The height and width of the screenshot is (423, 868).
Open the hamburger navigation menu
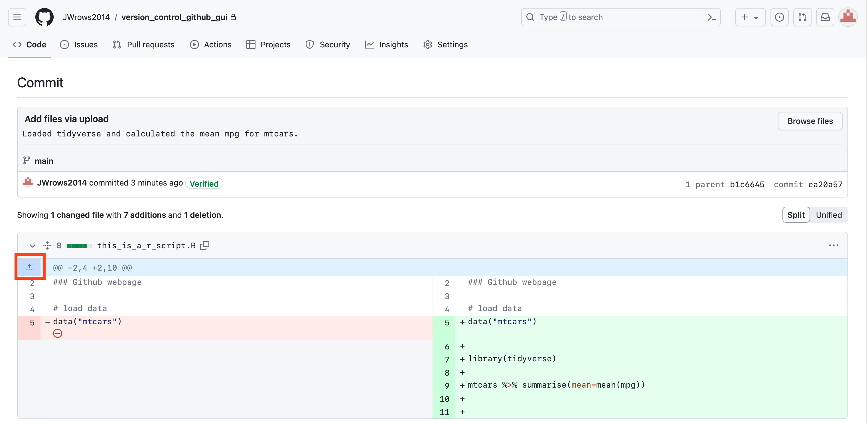coord(17,17)
